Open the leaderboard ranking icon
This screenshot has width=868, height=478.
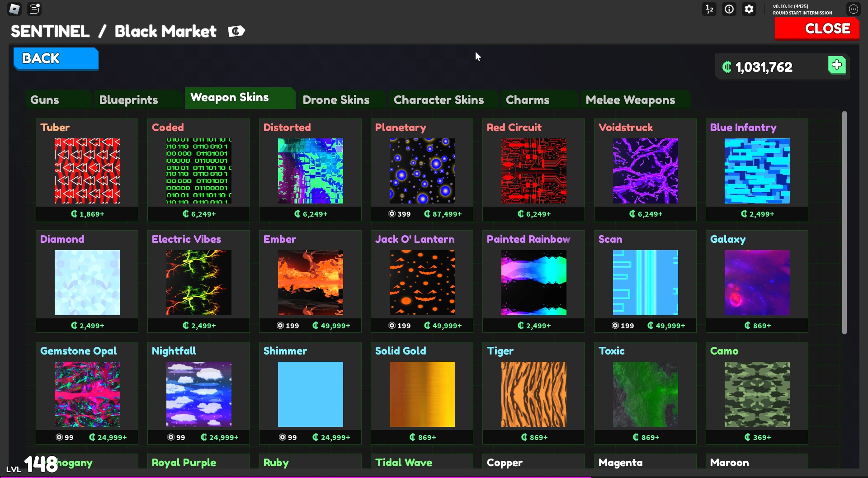point(709,9)
